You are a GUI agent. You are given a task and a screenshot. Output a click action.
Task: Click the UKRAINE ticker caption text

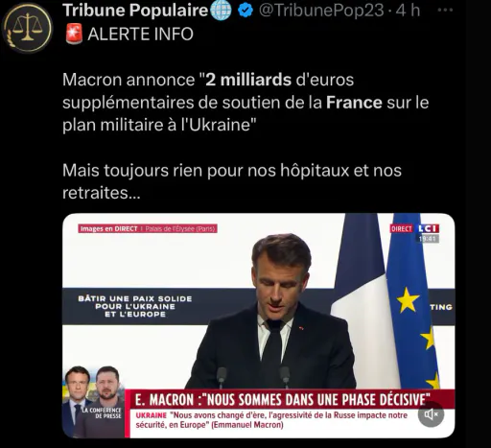click(x=271, y=420)
